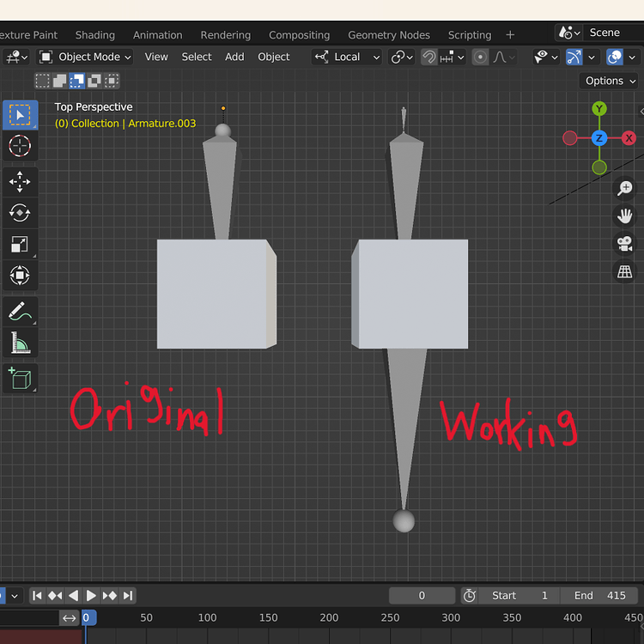The width and height of the screenshot is (644, 644).
Task: Click the pan hand viewport button
Action: 625,216
